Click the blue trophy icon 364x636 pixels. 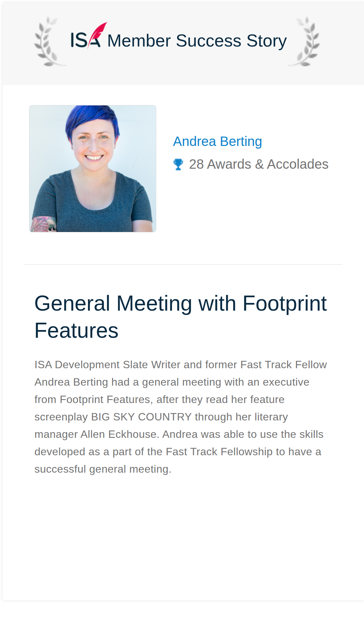pyautogui.click(x=178, y=164)
